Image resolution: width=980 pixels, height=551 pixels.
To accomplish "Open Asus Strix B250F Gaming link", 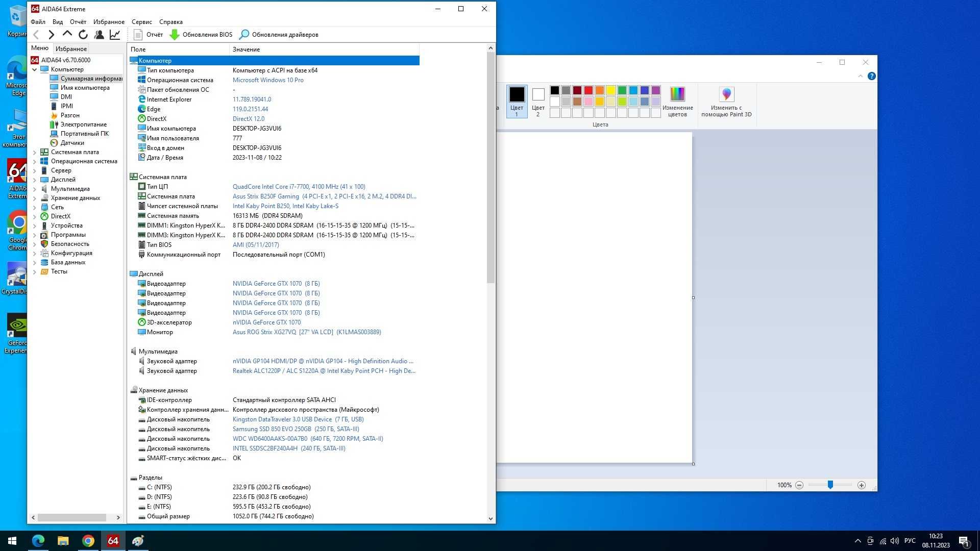I will pyautogui.click(x=324, y=196).
